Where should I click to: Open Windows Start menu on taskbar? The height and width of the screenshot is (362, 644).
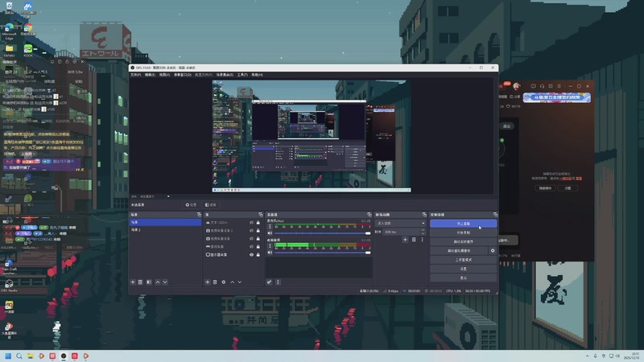tap(8, 356)
